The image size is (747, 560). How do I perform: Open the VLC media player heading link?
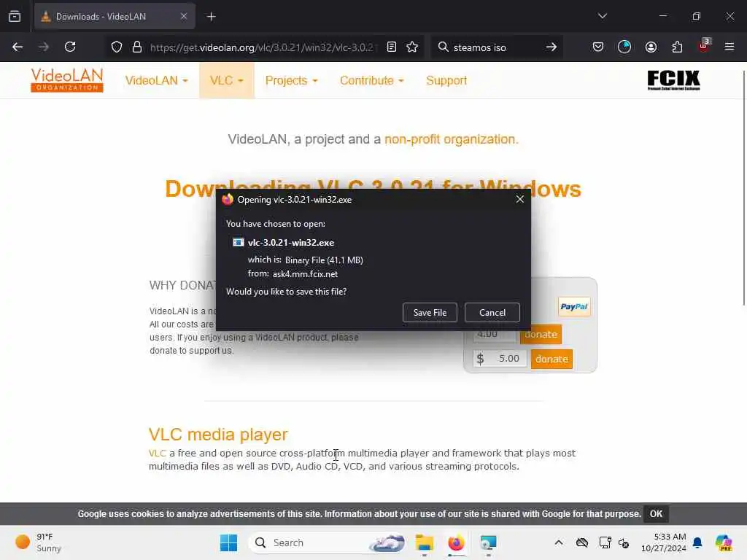point(218,435)
